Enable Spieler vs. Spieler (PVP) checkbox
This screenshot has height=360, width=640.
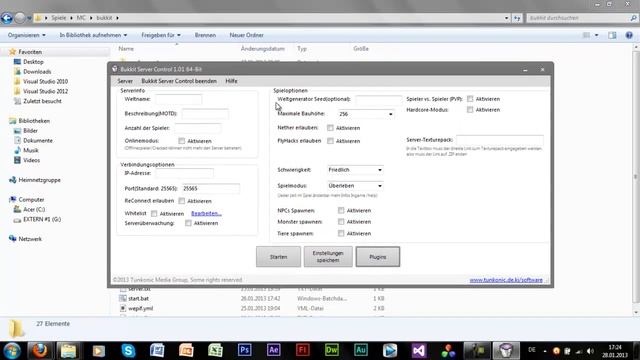(470, 99)
